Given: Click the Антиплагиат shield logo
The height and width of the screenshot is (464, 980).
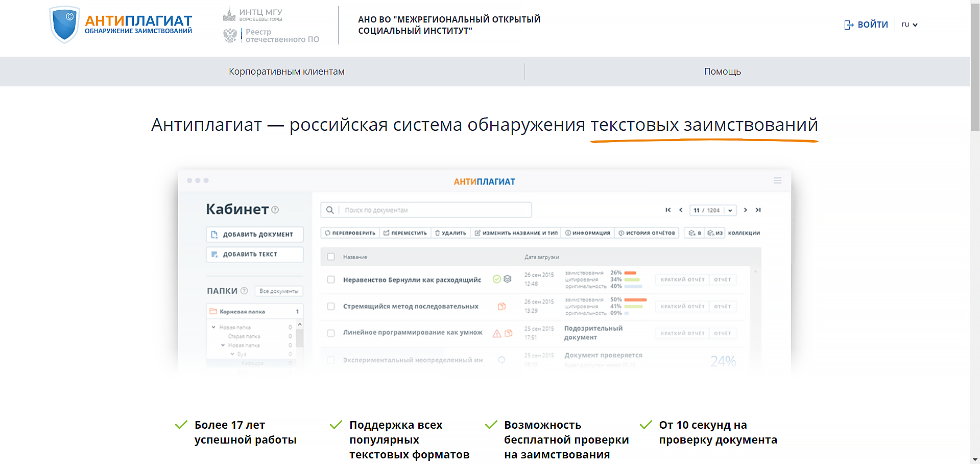Looking at the screenshot, I should tap(64, 24).
